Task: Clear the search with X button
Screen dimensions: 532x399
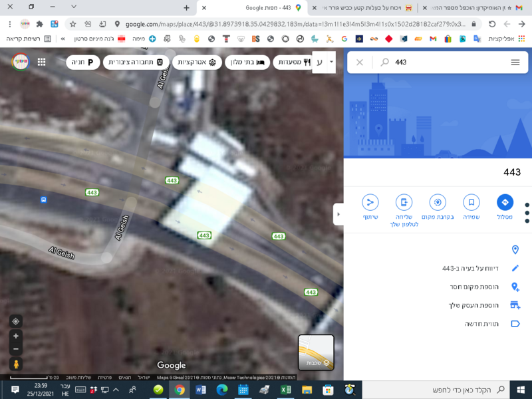Action: click(360, 62)
